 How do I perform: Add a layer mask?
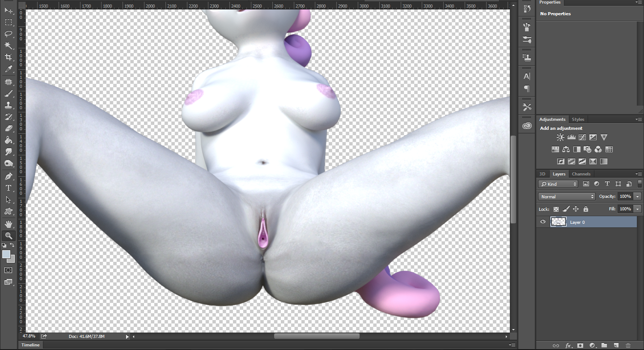click(580, 346)
